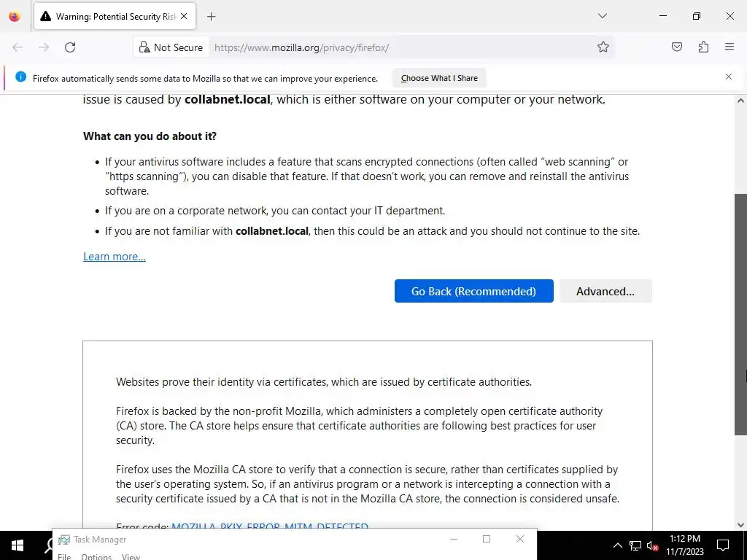Click the blue info icon in notification bar
Image resolution: width=747 pixels, height=560 pixels.
(x=20, y=77)
